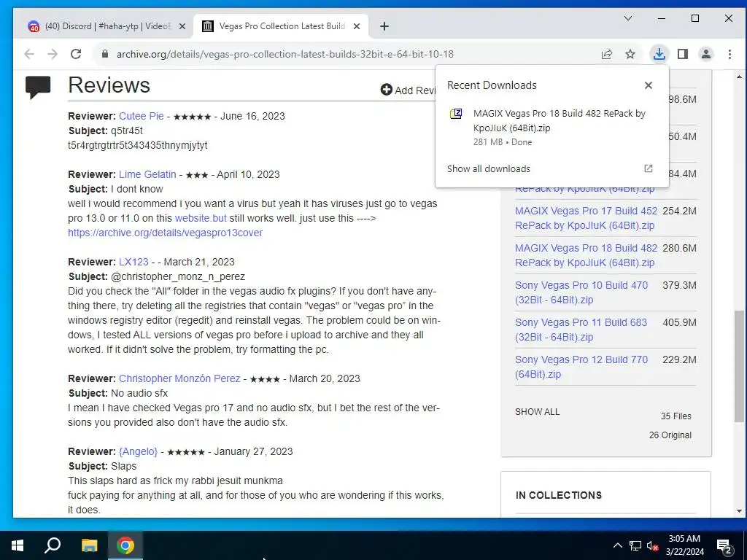Open Windows taskbar search

[53, 545]
